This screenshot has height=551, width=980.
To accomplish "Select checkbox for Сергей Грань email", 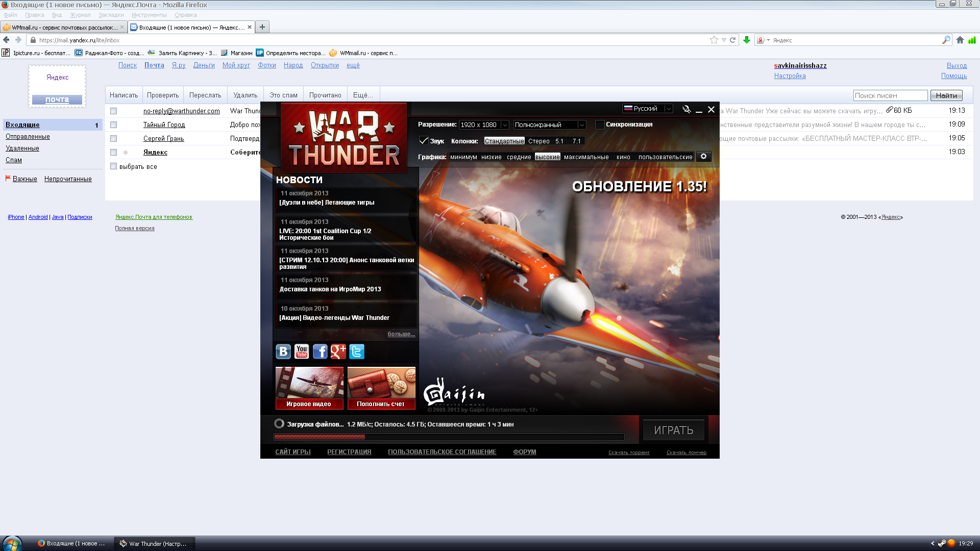I will (x=114, y=138).
